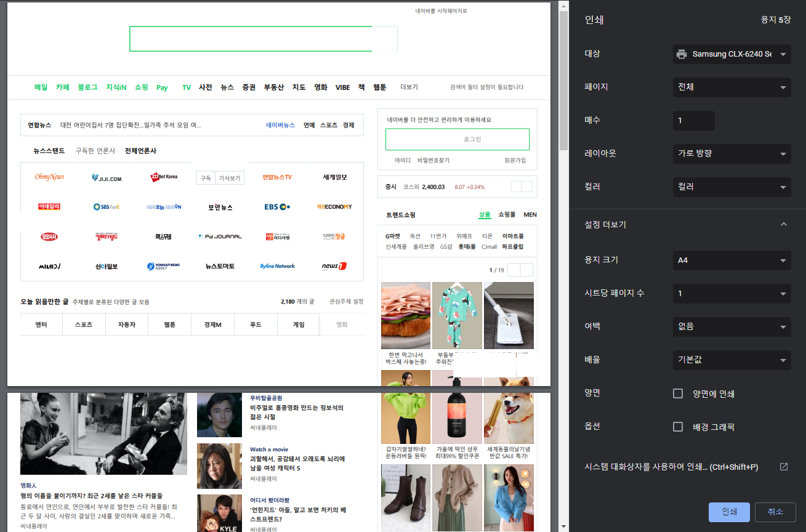
Task: Select the 경제M topic tab
Action: tap(212, 324)
